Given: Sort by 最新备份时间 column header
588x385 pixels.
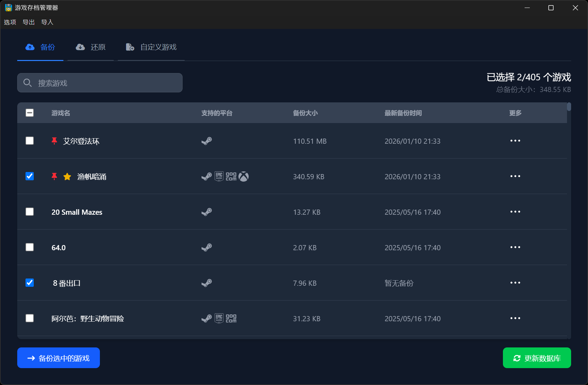Looking at the screenshot, I should [403, 113].
